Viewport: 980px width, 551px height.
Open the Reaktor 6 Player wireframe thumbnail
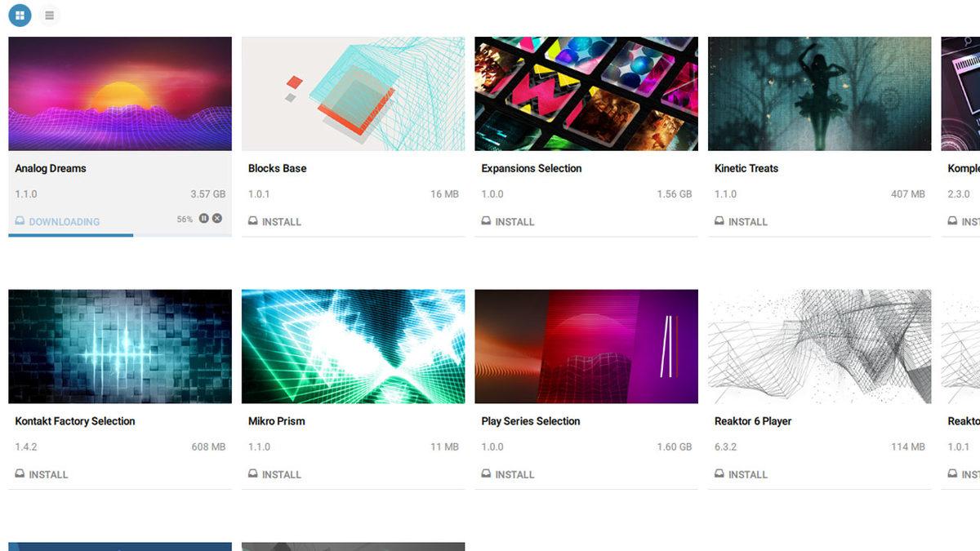pyautogui.click(x=819, y=347)
